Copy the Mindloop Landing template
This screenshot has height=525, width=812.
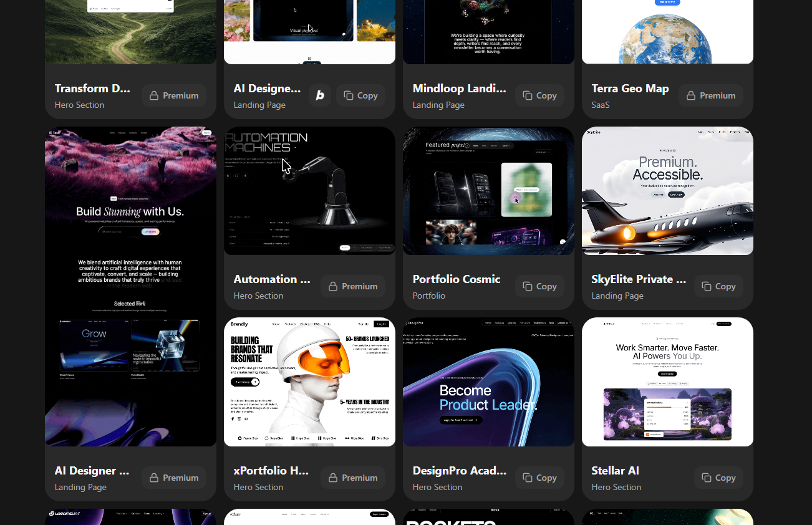(x=539, y=95)
